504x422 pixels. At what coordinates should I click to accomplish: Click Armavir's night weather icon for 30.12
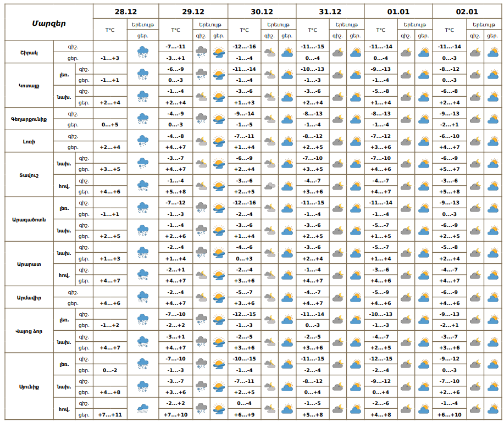point(270,297)
